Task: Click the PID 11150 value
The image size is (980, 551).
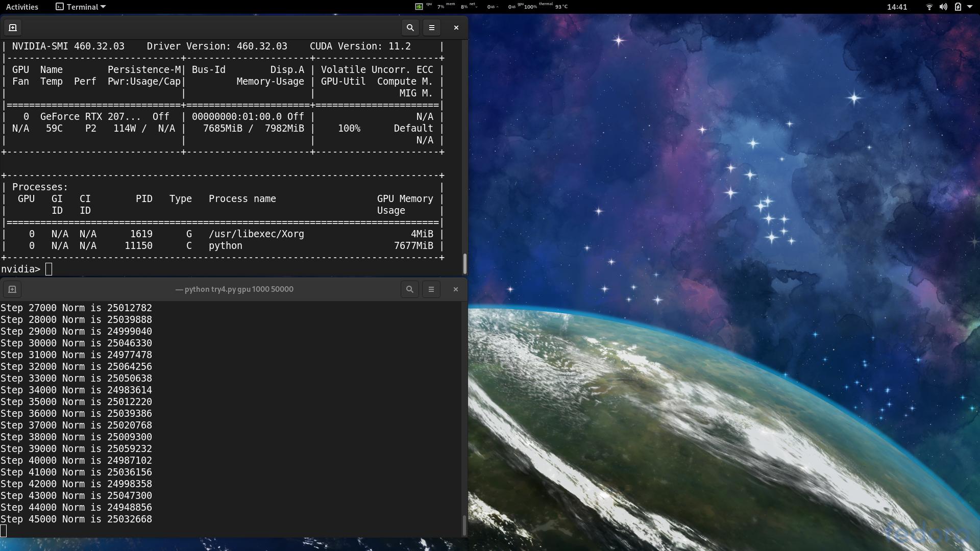Action: (138, 246)
